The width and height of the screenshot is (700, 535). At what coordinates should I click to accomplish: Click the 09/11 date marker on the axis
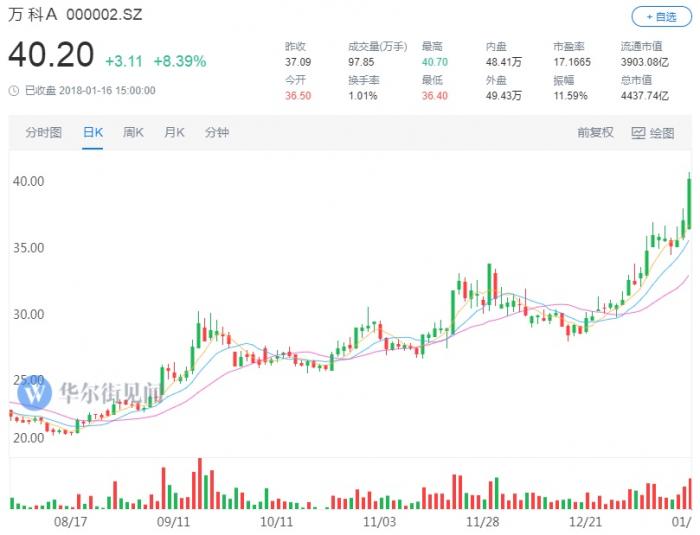[x=174, y=522]
